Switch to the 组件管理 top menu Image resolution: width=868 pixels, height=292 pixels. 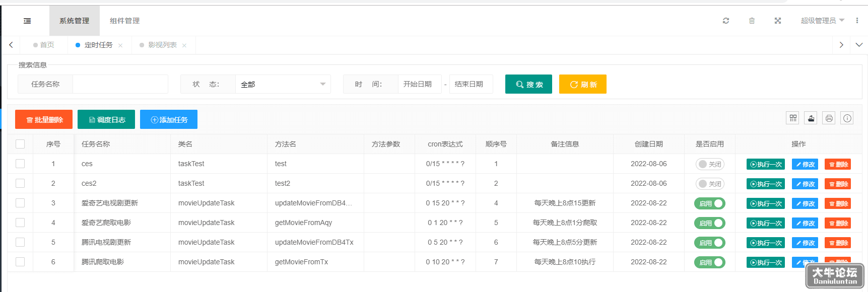coord(124,21)
